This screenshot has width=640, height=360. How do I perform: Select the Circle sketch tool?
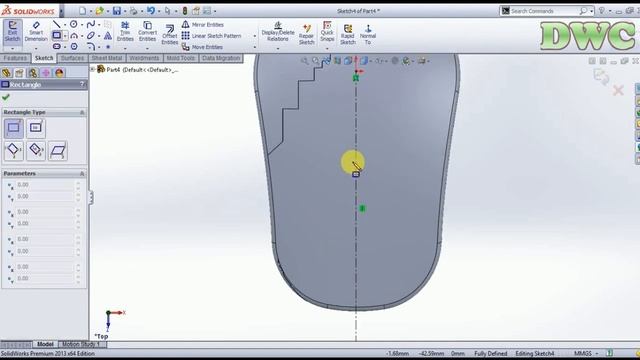coord(74,24)
